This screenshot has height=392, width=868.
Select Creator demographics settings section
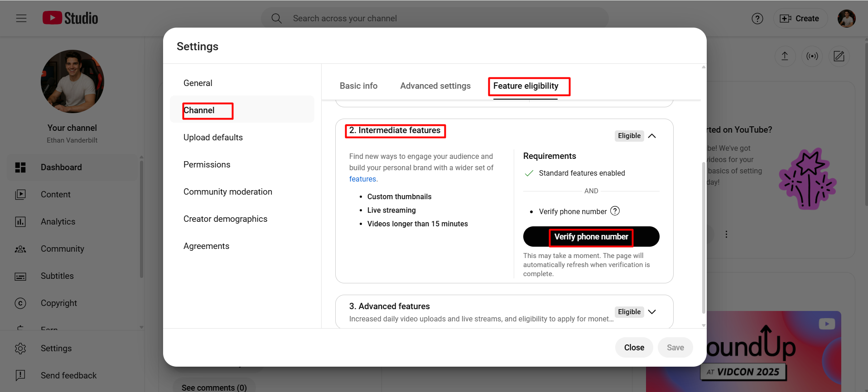pos(242,219)
